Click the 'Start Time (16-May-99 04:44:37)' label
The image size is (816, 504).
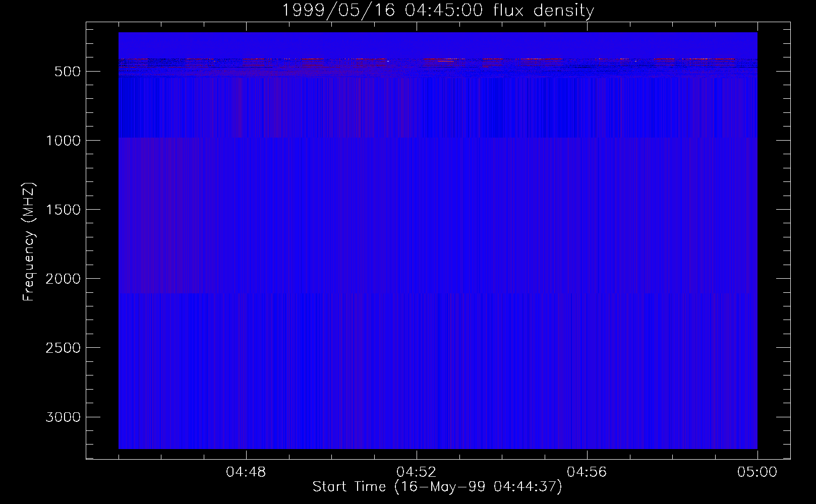pos(437,487)
